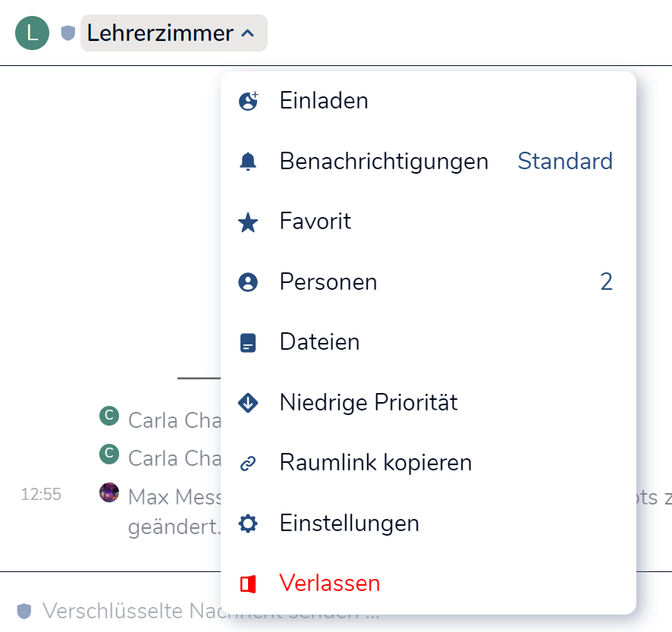This screenshot has height=632, width=672.
Task: Select Niedrige Priorität menu entry
Action: pyautogui.click(x=369, y=403)
